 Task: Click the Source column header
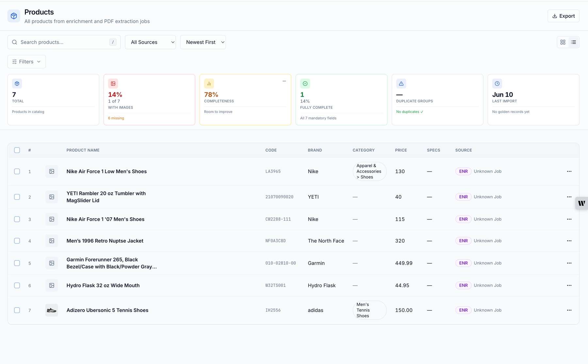click(x=464, y=150)
